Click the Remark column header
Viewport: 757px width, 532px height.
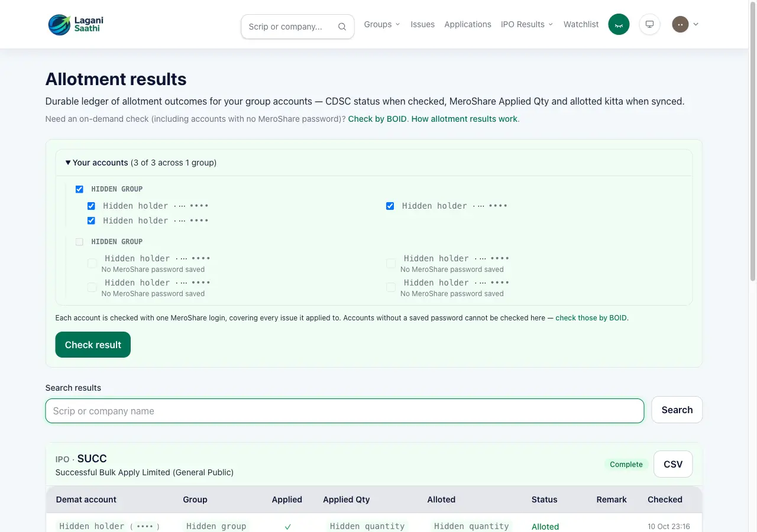(x=612, y=499)
